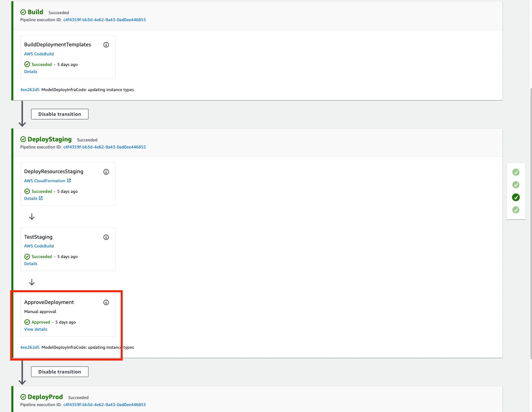This screenshot has width=532, height=412.
Task: Click the TestStaging action name
Action: tap(38, 237)
